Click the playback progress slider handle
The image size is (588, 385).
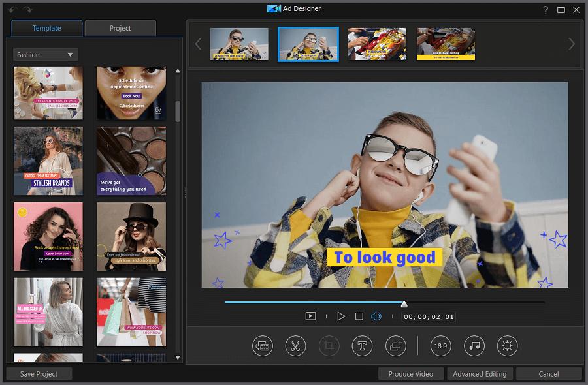click(404, 303)
